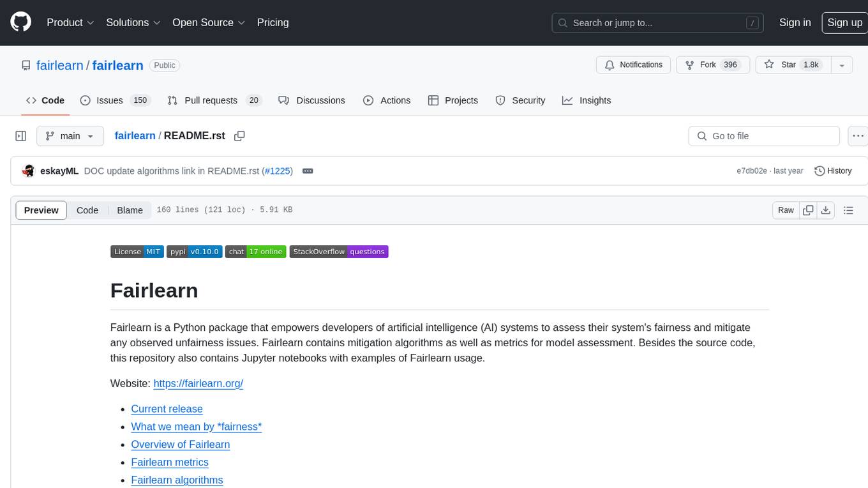Expand the Solutions menu

click(133, 22)
